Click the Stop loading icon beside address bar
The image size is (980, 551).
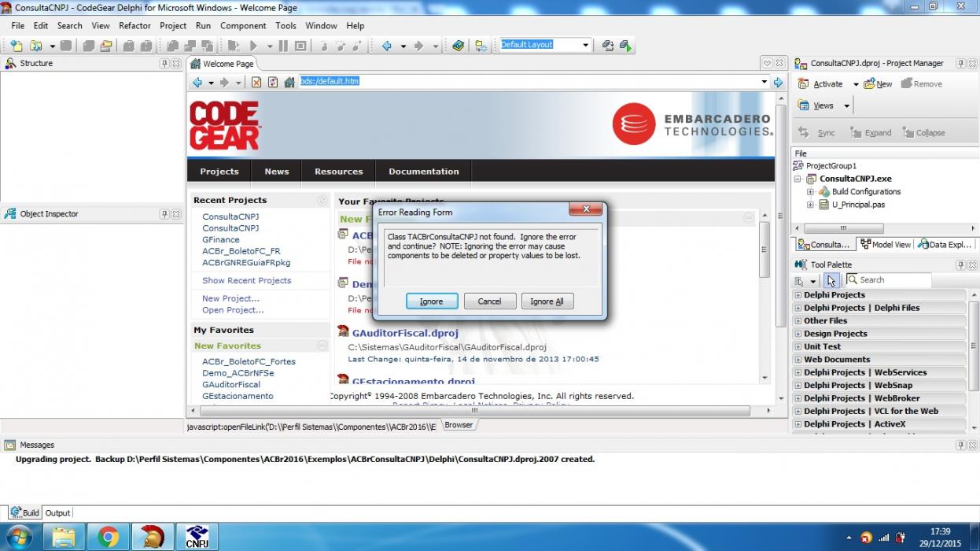click(x=256, y=82)
